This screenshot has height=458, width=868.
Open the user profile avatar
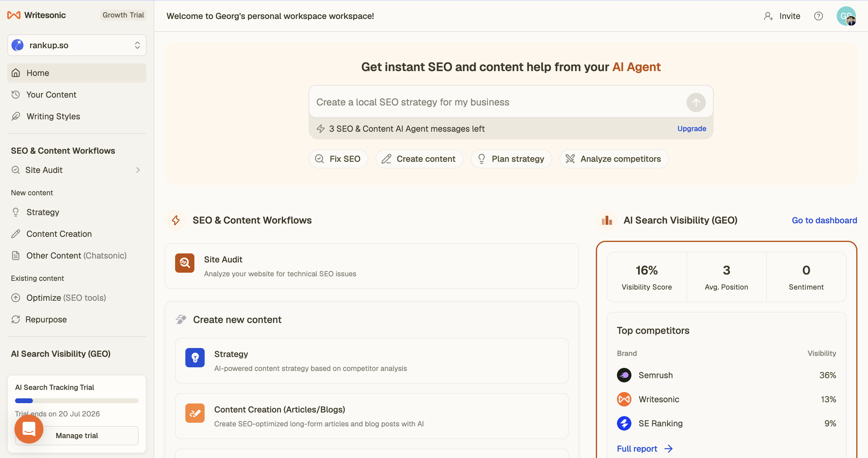point(846,16)
